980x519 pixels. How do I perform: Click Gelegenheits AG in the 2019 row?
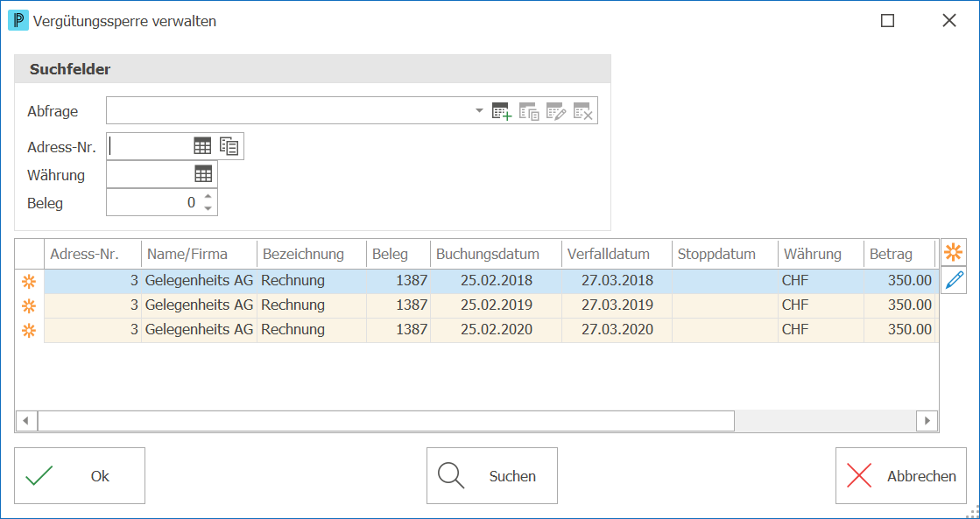click(x=200, y=305)
